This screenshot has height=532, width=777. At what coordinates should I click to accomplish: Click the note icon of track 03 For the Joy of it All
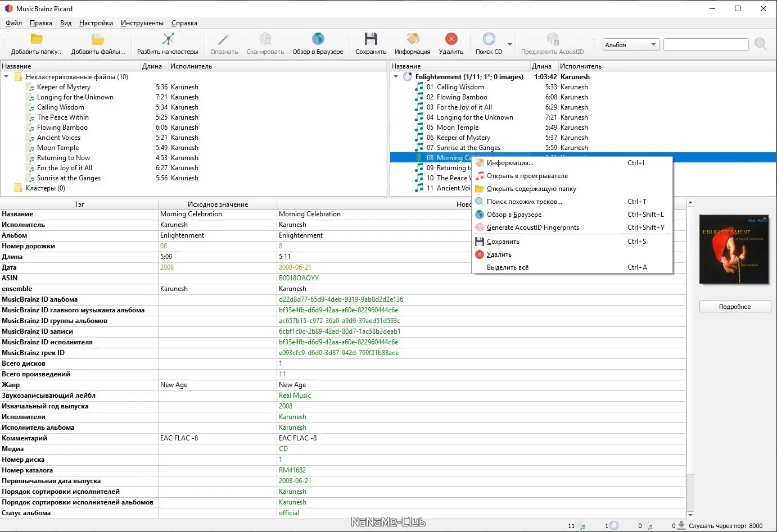pos(419,107)
